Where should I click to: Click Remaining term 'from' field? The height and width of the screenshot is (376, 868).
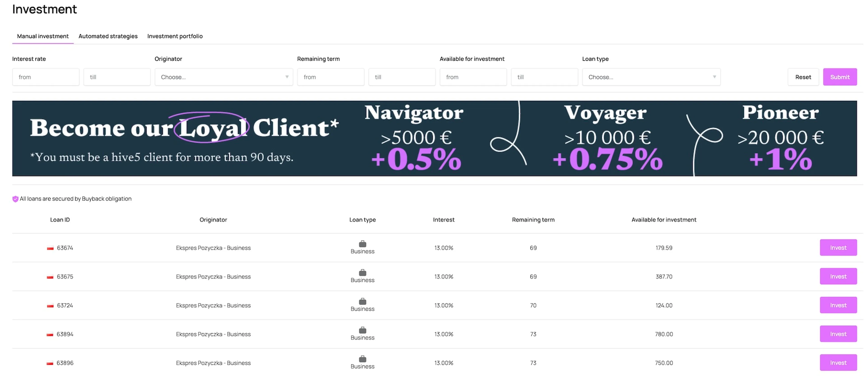point(330,77)
